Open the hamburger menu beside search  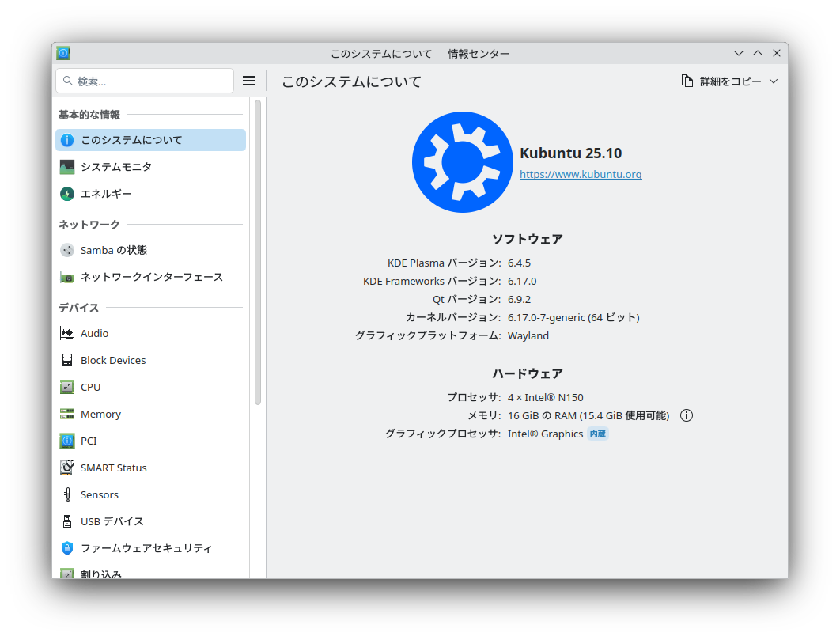[x=249, y=80]
